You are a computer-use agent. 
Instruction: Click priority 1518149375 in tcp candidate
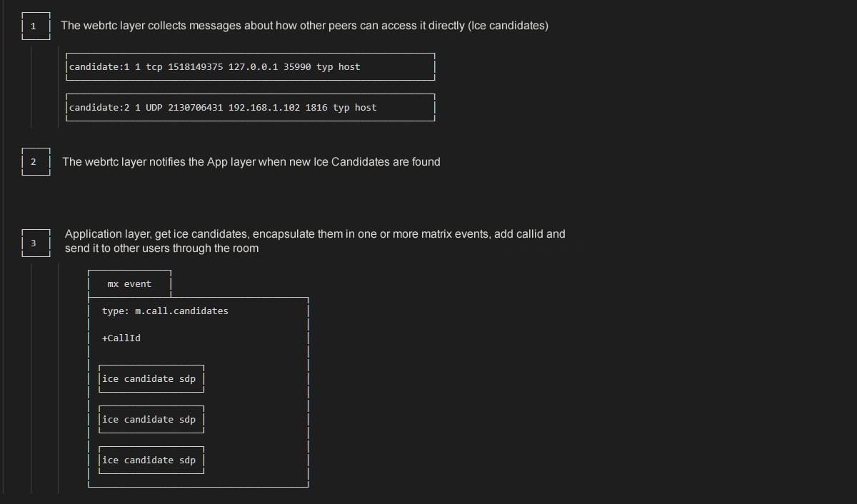(195, 67)
